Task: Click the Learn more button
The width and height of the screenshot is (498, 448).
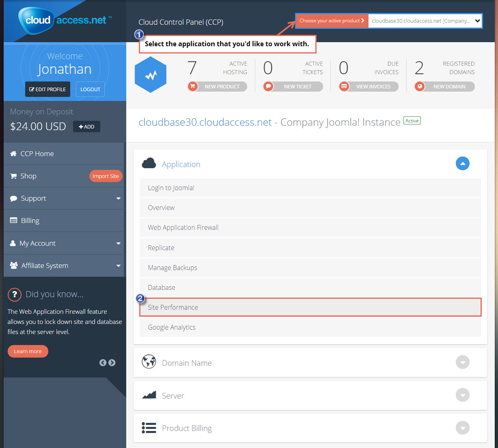Action: click(28, 351)
